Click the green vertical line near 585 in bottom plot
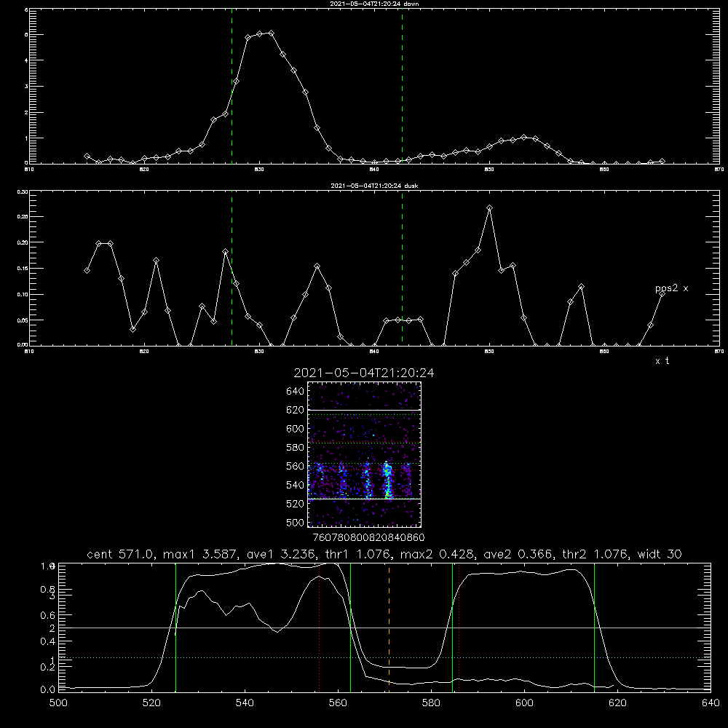Screen dimensions: 728x728 click(x=452, y=627)
